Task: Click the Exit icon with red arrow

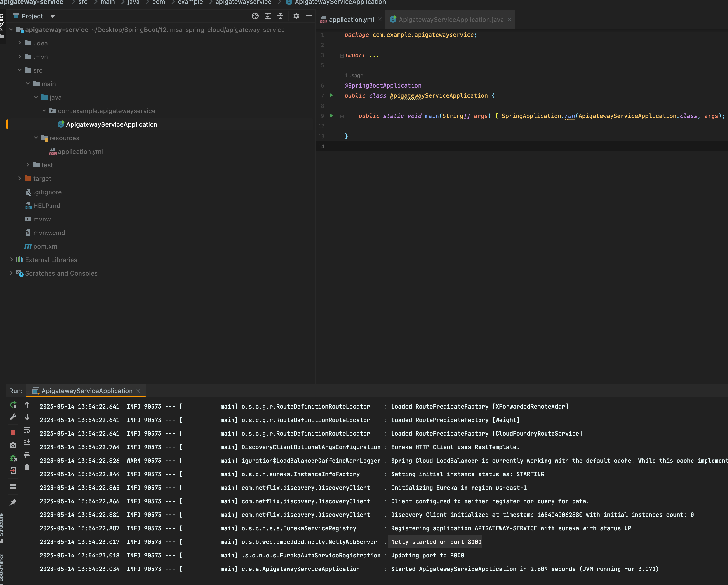Action: tap(13, 470)
